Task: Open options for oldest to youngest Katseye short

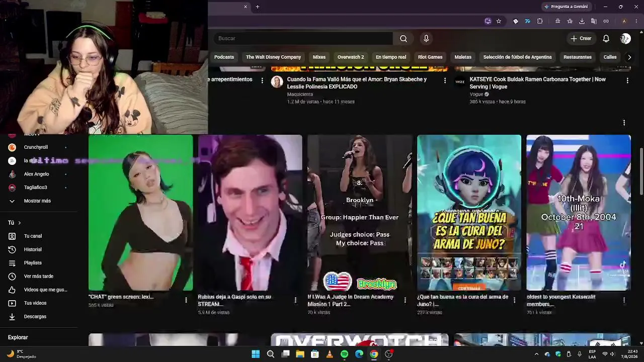Action: [624, 300]
